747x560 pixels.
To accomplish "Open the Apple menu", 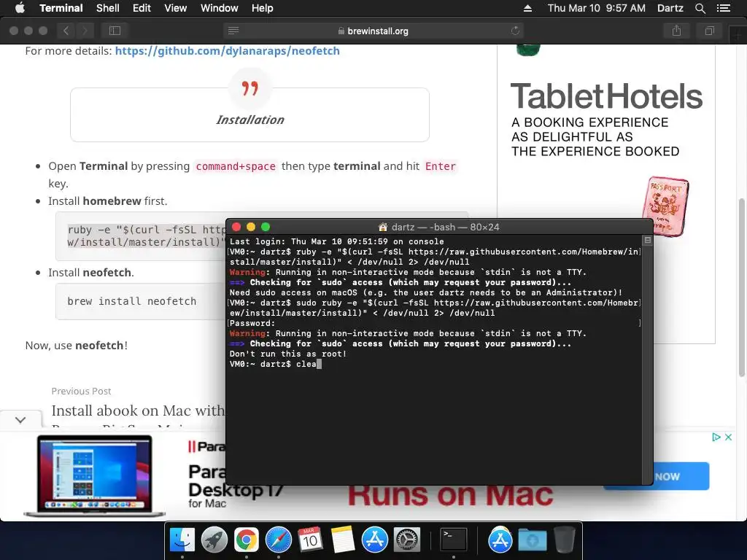I will tap(20, 8).
